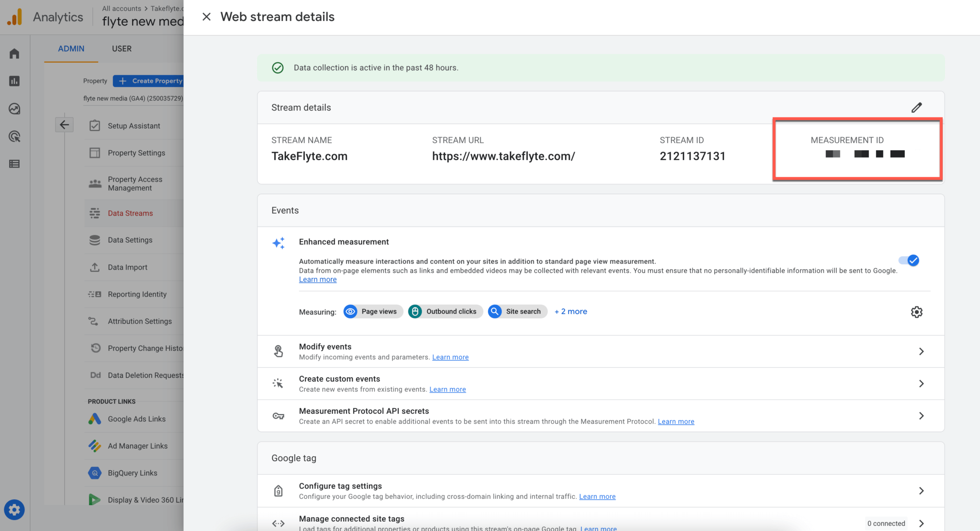This screenshot has width=980, height=531.
Task: Click the Admin gear icon at bottom left
Action: (x=14, y=509)
